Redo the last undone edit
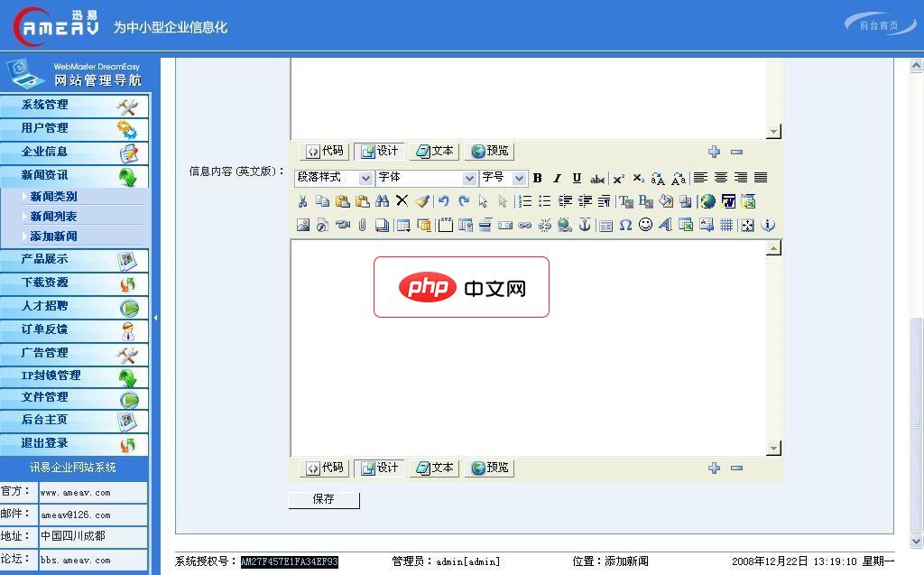 [x=464, y=201]
